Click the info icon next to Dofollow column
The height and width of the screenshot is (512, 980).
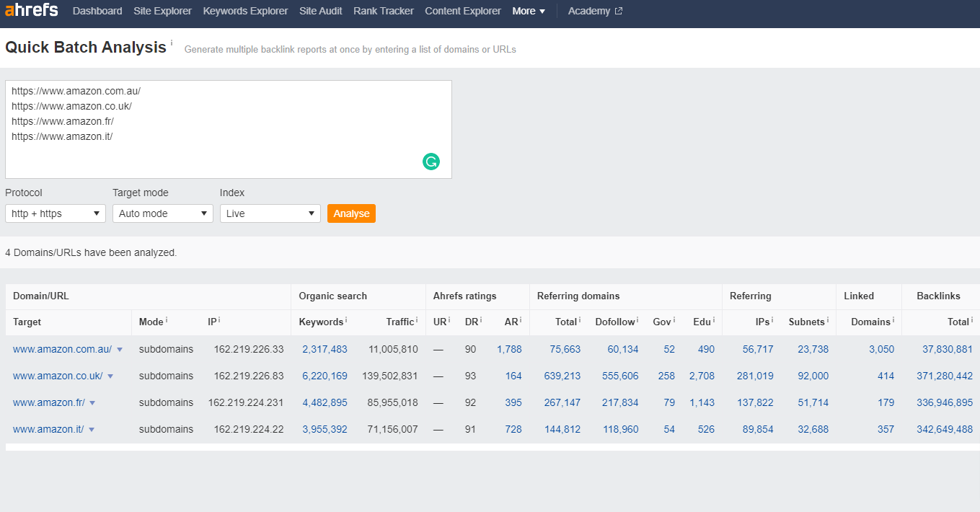(x=637, y=319)
